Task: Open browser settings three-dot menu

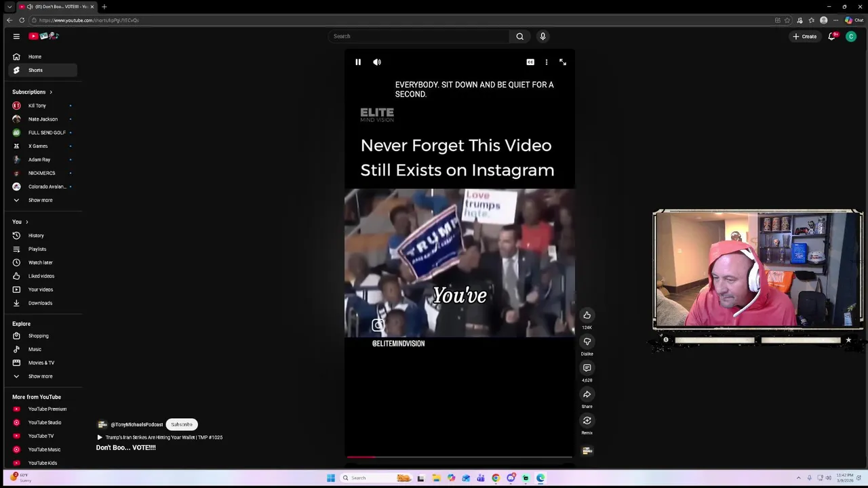Action: click(x=835, y=20)
